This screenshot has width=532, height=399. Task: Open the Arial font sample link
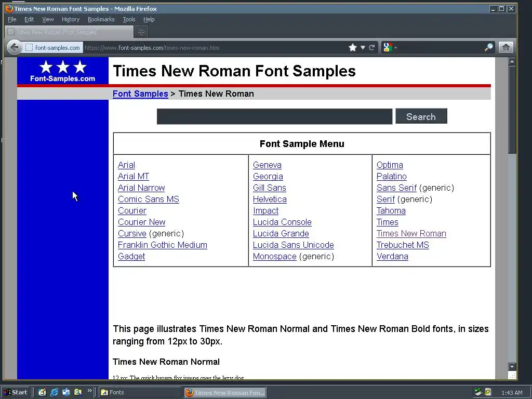pos(127,165)
